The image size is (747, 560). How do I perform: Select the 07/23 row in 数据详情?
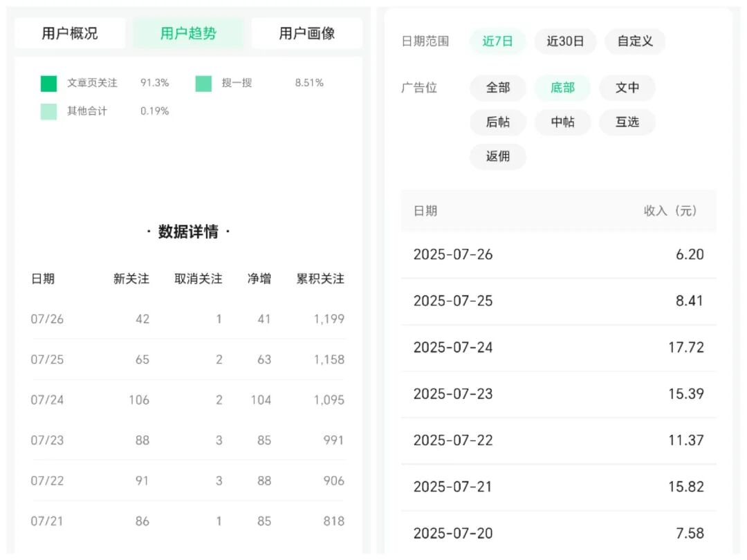click(187, 440)
